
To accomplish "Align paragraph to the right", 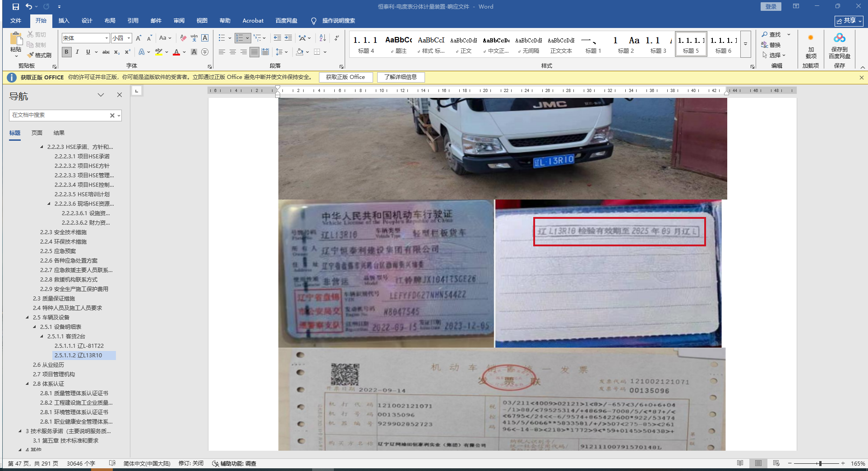I will tap(244, 52).
